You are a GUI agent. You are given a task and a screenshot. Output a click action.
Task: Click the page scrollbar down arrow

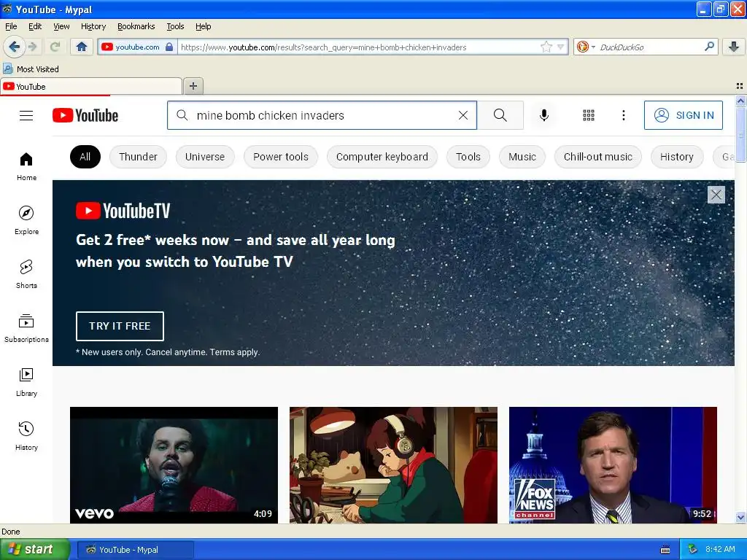coord(740,517)
